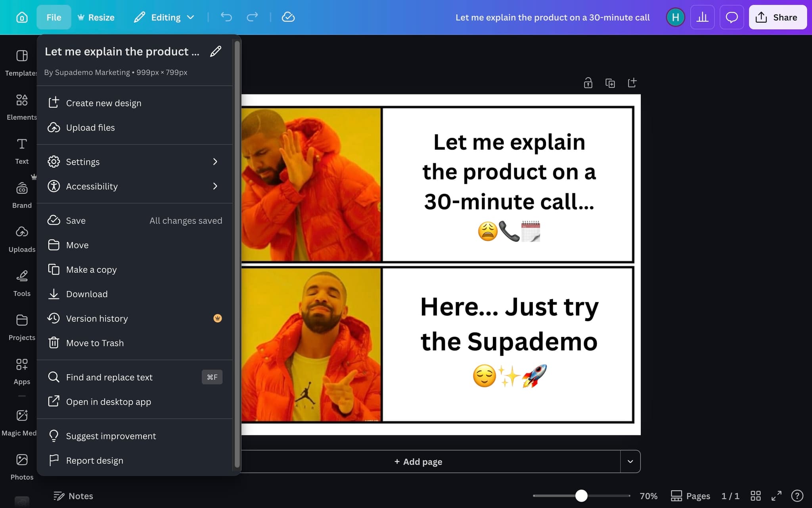
Task: Click the zoom slider handle
Action: tap(581, 496)
